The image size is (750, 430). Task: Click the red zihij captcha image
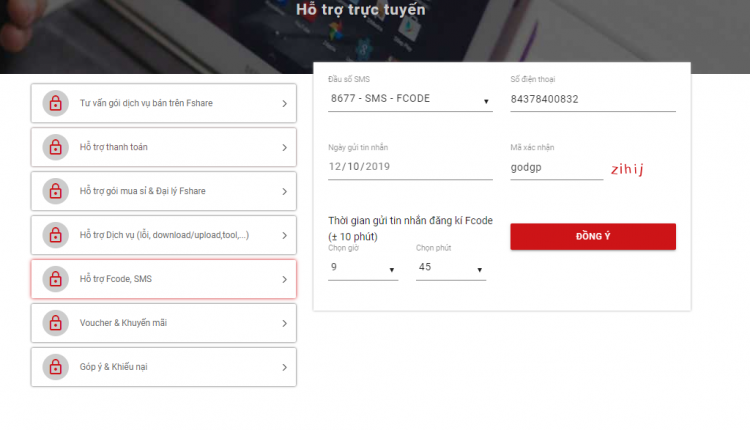[627, 169]
